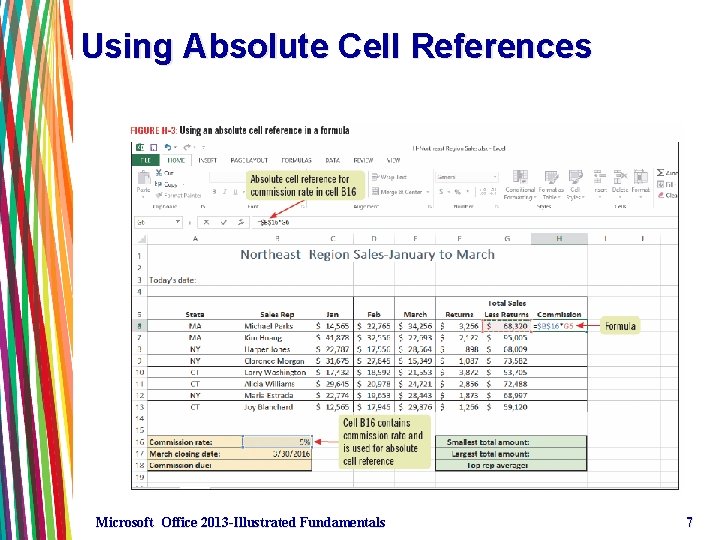This screenshot has height=540, width=720.
Task: Click the Commission rate: label cell
Action: coord(195,442)
